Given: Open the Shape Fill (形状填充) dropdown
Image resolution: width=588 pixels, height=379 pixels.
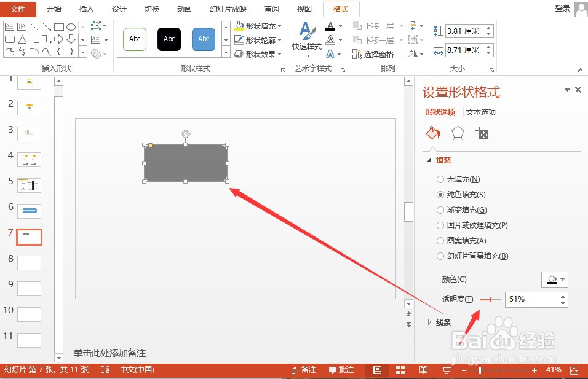Looking at the screenshot, I should pos(258,26).
